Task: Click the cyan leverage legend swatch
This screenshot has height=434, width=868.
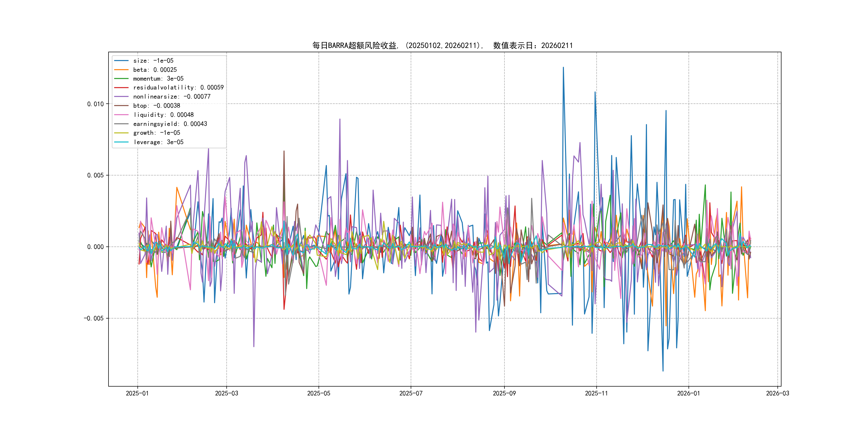Action: 121,142
